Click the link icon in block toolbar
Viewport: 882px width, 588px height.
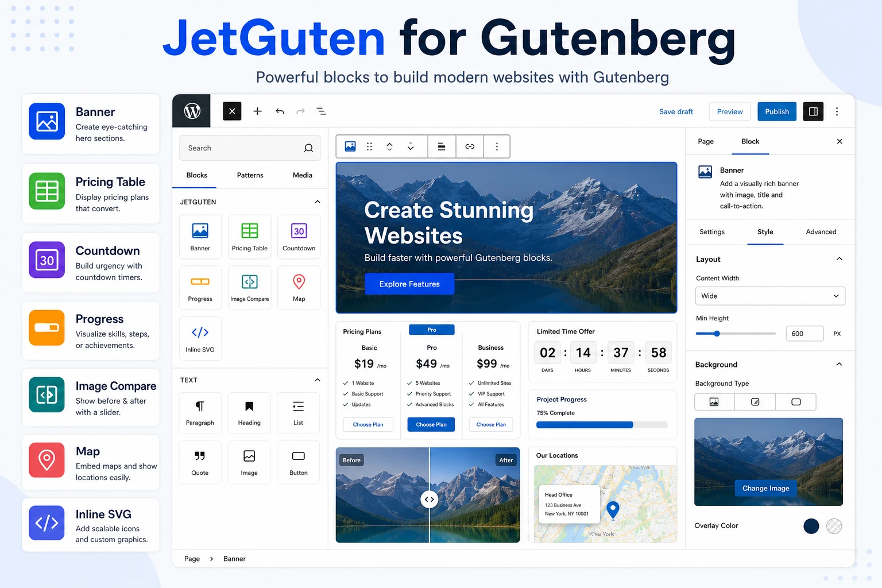click(x=470, y=146)
